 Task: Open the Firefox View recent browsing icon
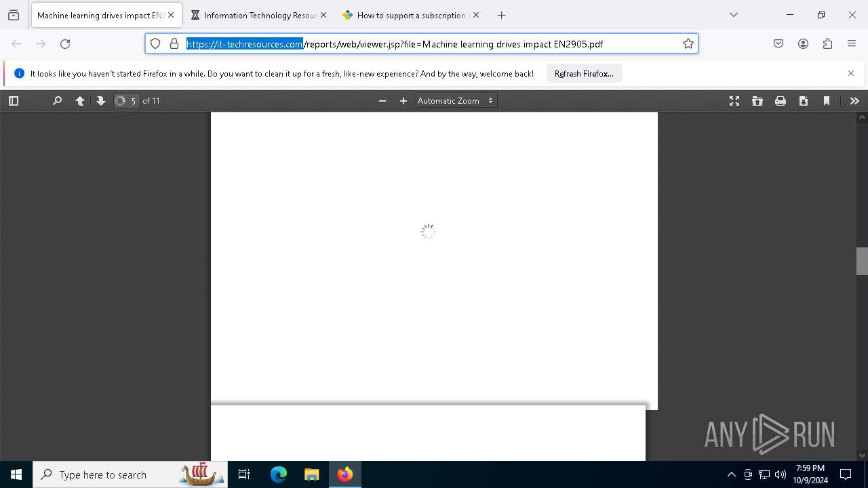pos(14,15)
